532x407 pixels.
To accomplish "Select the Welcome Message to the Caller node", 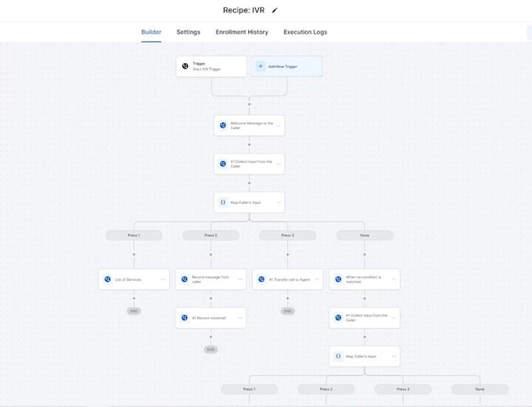I will [x=250, y=125].
